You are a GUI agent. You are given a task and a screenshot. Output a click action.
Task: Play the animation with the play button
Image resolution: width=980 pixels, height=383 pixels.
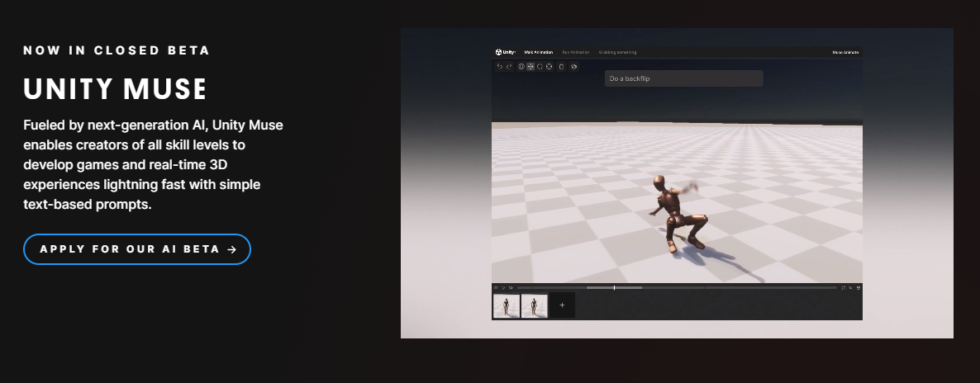(504, 288)
